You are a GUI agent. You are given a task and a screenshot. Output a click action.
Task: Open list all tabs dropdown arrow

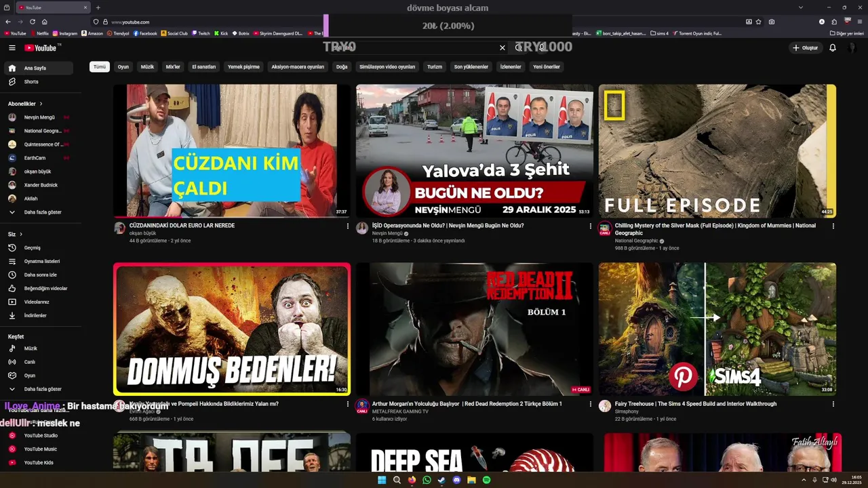coord(801,7)
